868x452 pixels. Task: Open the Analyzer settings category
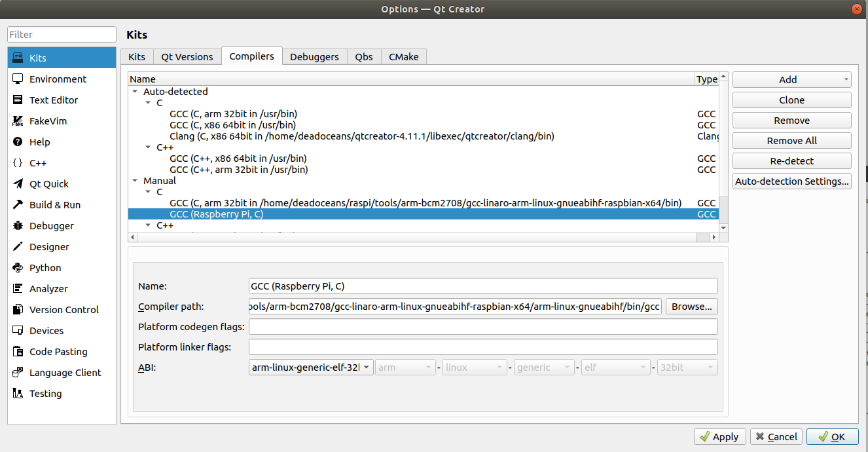click(x=62, y=289)
